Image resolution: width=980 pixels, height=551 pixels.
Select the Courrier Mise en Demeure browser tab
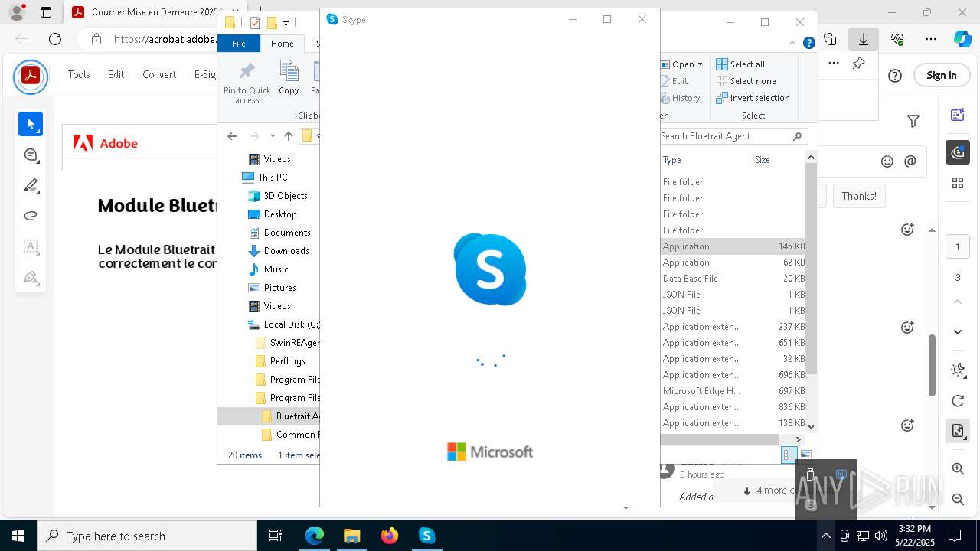pyautogui.click(x=145, y=12)
